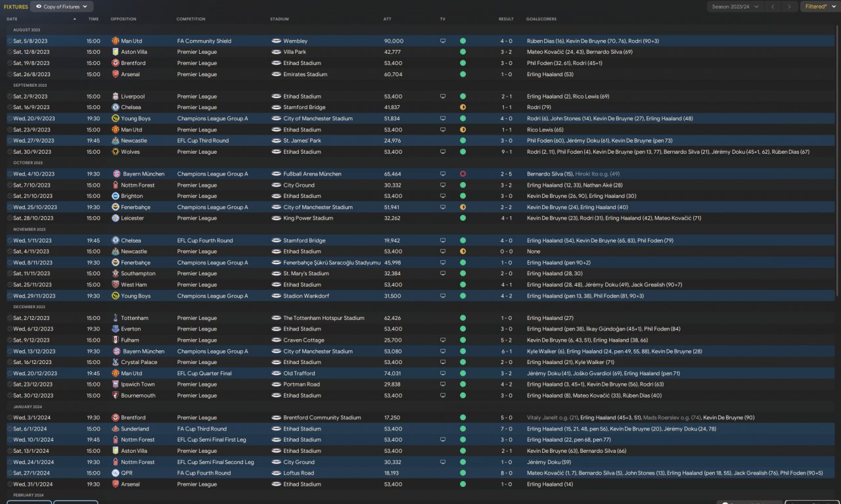Screen dimensions: 841x504
Task: Open the King Power Stadium link
Action: (308, 218)
